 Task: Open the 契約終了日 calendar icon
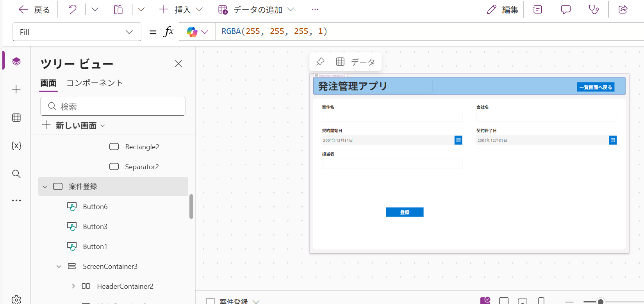[x=613, y=140]
